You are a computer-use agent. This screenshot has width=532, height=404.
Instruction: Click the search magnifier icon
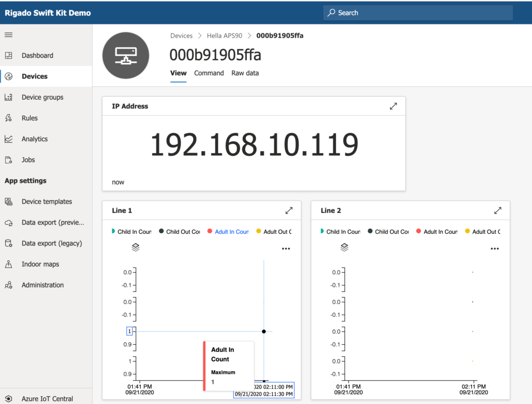pyautogui.click(x=331, y=12)
